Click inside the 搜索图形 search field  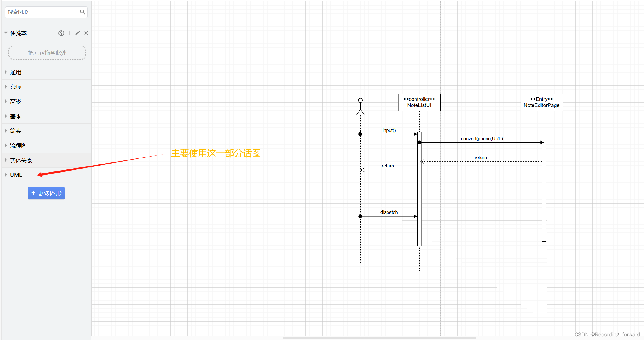(42, 12)
